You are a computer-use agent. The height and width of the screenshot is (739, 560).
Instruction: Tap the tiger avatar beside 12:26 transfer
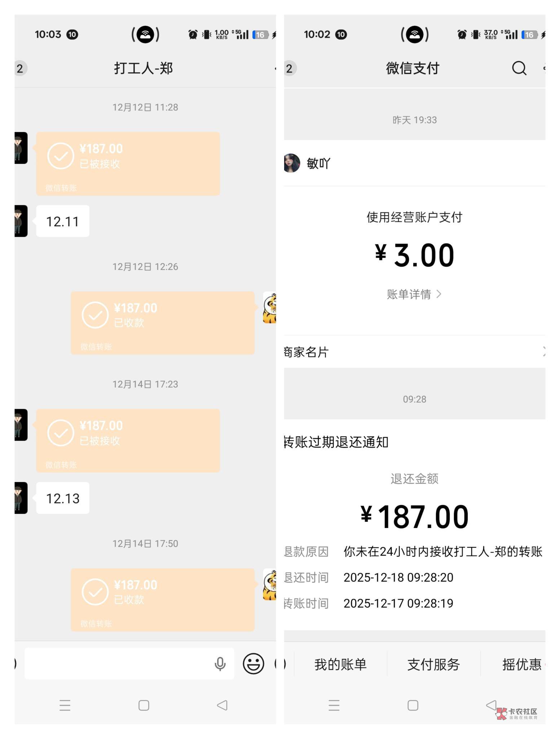[270, 307]
